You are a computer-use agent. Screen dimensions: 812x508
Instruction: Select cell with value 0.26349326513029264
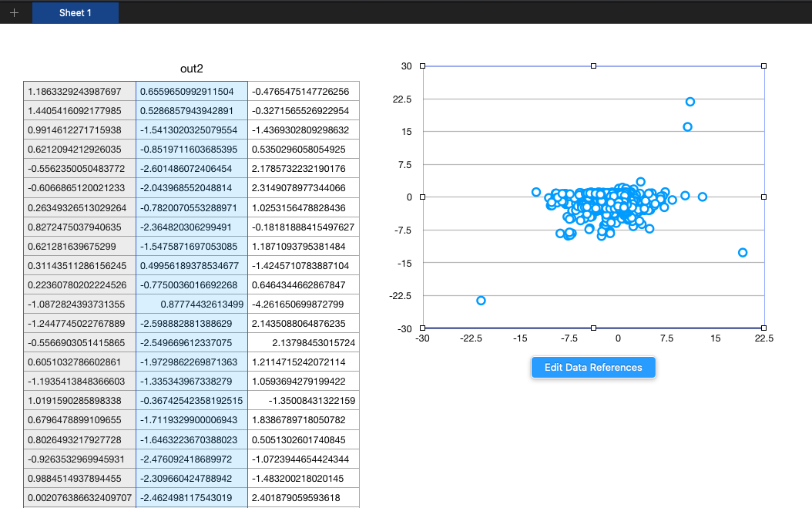(80, 207)
